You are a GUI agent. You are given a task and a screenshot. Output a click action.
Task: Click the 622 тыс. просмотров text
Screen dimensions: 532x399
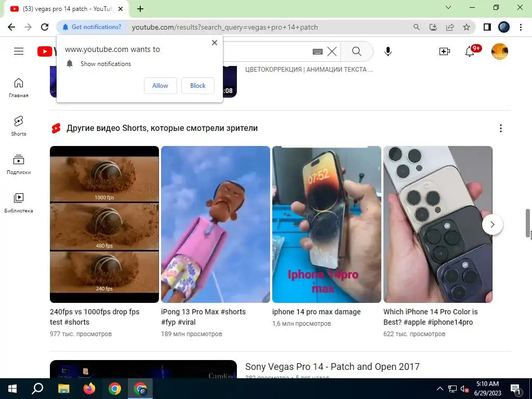coord(414,334)
